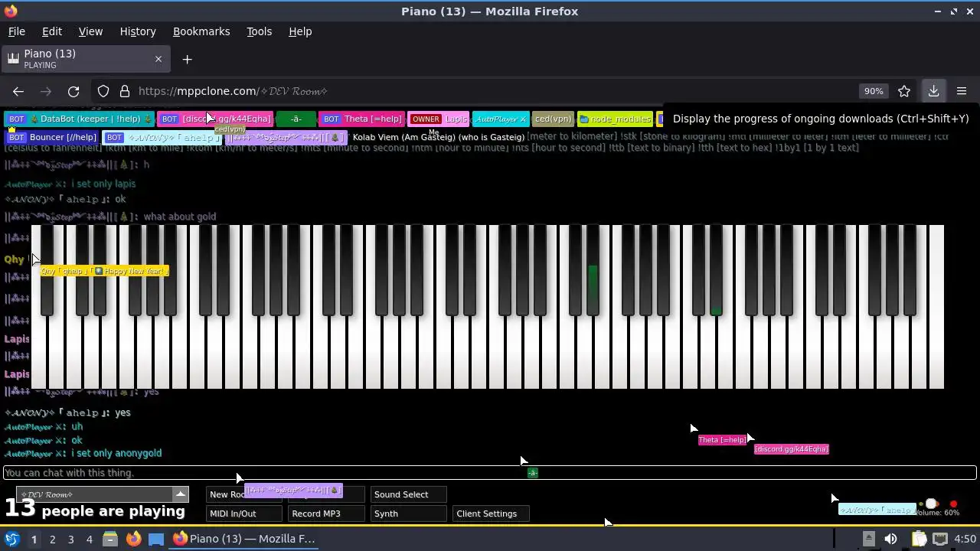Open the Tools menu
The width and height of the screenshot is (980, 551).
click(259, 31)
